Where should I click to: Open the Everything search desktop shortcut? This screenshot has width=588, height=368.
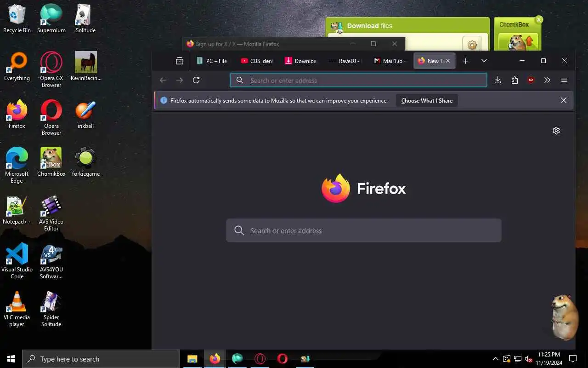pos(17,67)
